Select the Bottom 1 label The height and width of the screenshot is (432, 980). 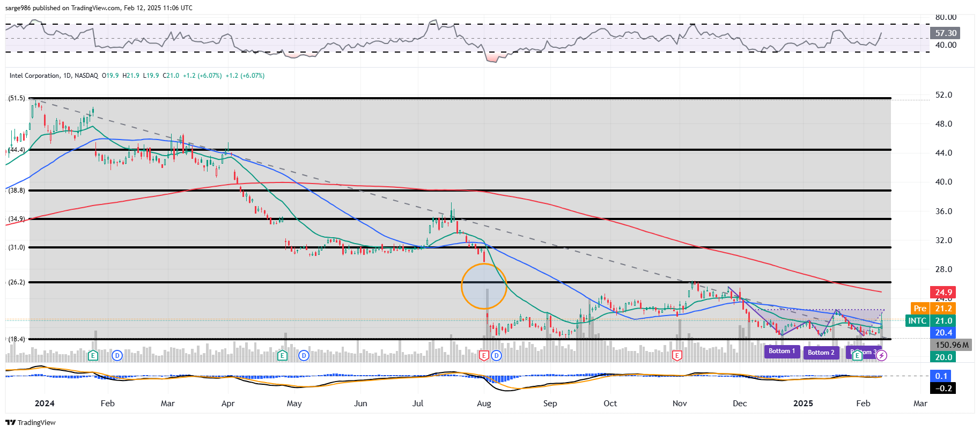coord(782,351)
